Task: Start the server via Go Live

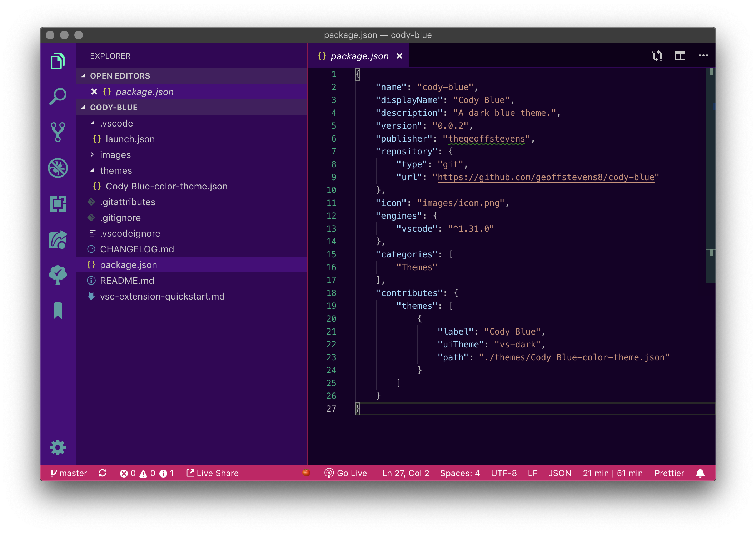Action: pyautogui.click(x=347, y=473)
